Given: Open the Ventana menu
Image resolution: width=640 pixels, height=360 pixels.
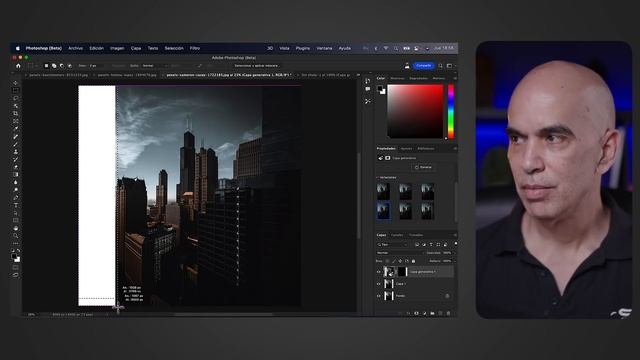Looking at the screenshot, I should point(324,48).
